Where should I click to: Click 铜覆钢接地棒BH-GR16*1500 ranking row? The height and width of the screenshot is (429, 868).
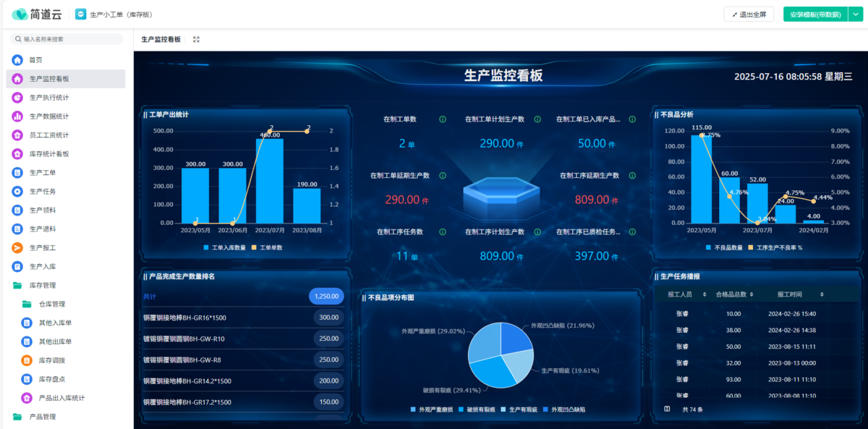click(x=243, y=318)
